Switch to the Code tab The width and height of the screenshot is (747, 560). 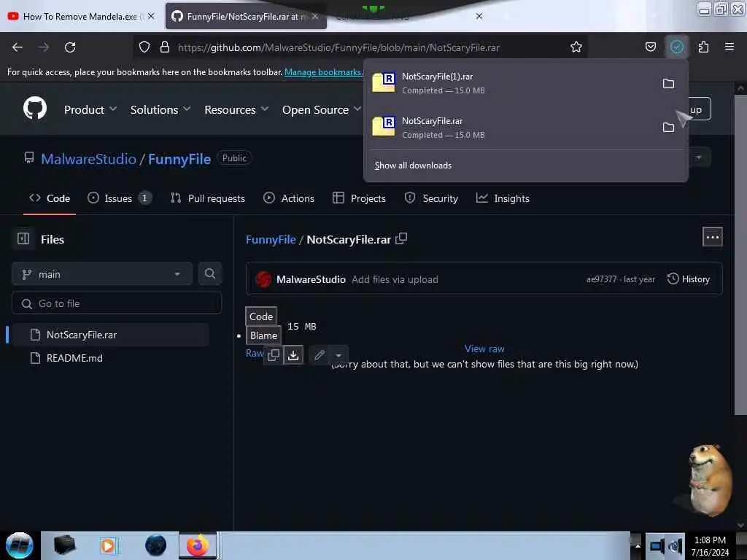50,198
